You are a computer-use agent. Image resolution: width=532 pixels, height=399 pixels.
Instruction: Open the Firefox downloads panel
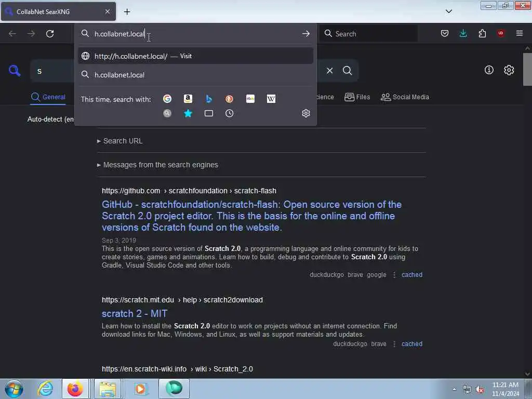coord(463,33)
